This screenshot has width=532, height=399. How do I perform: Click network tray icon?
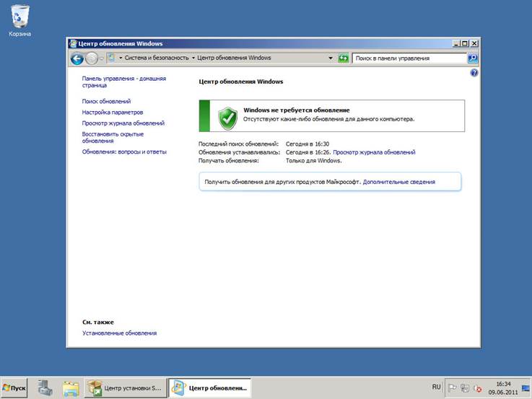pos(465,388)
